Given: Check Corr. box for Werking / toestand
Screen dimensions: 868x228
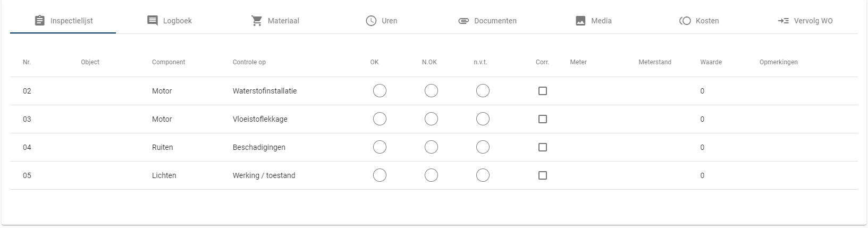Looking at the screenshot, I should pos(542,175).
